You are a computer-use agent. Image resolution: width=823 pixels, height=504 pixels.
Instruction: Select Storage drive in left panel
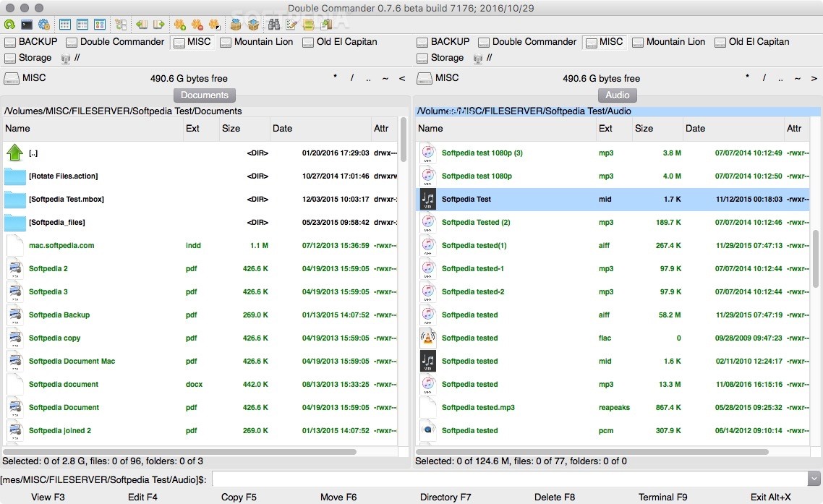28,58
